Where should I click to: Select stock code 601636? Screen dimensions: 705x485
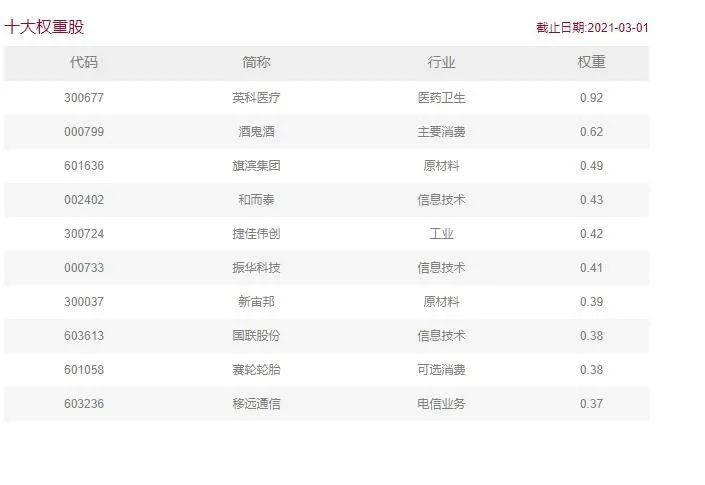84,166
